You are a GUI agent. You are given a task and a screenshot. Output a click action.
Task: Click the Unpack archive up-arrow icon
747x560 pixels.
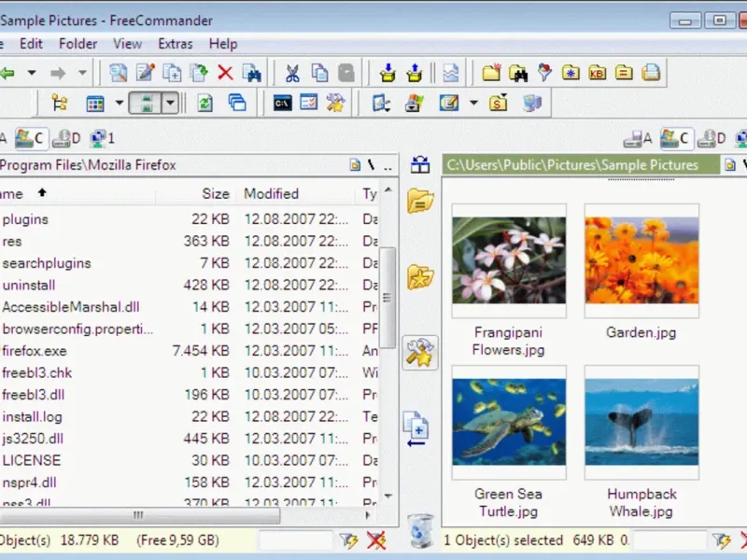point(415,73)
